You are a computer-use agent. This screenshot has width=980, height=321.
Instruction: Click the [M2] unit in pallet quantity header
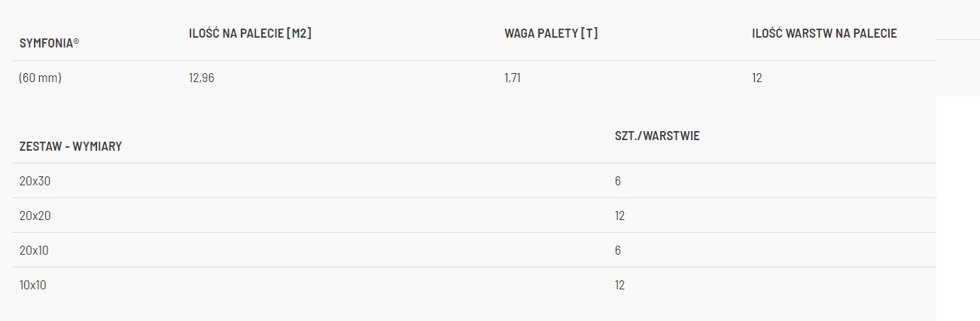click(x=299, y=33)
